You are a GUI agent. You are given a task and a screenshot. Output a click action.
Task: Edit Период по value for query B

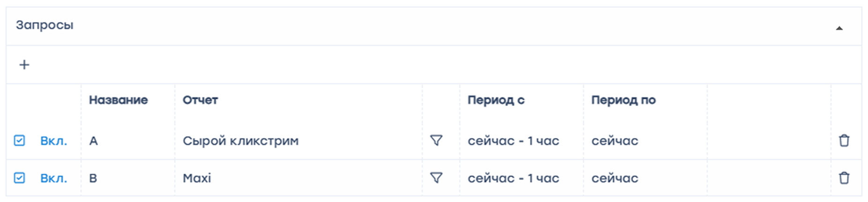pyautogui.click(x=614, y=178)
